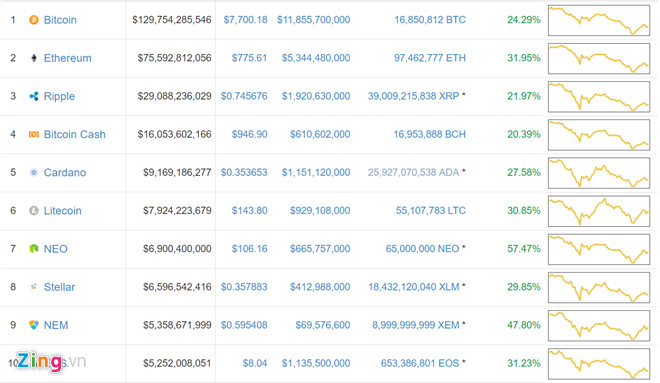660x383 pixels.
Task: Click Litecoin price $143.80
Action: point(249,210)
